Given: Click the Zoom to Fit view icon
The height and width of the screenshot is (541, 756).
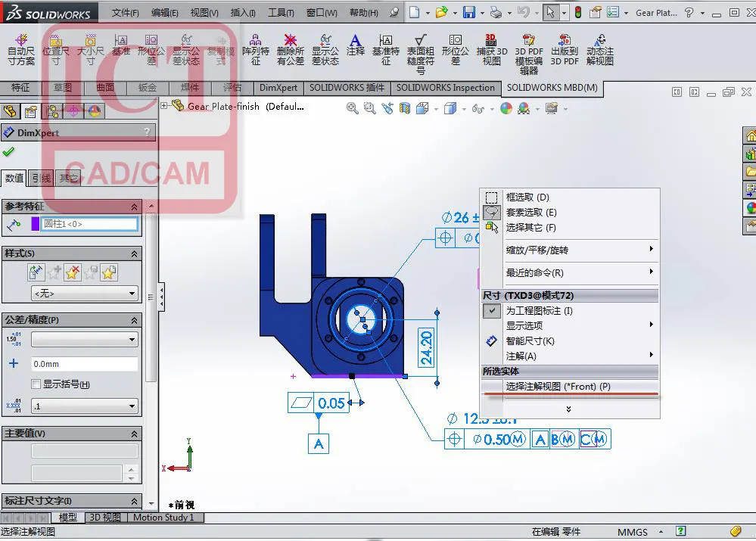Looking at the screenshot, I should (x=353, y=108).
